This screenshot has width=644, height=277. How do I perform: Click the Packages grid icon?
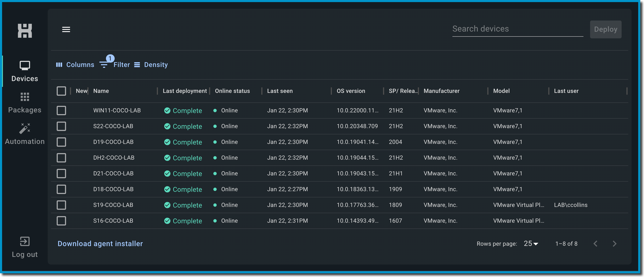click(x=25, y=97)
